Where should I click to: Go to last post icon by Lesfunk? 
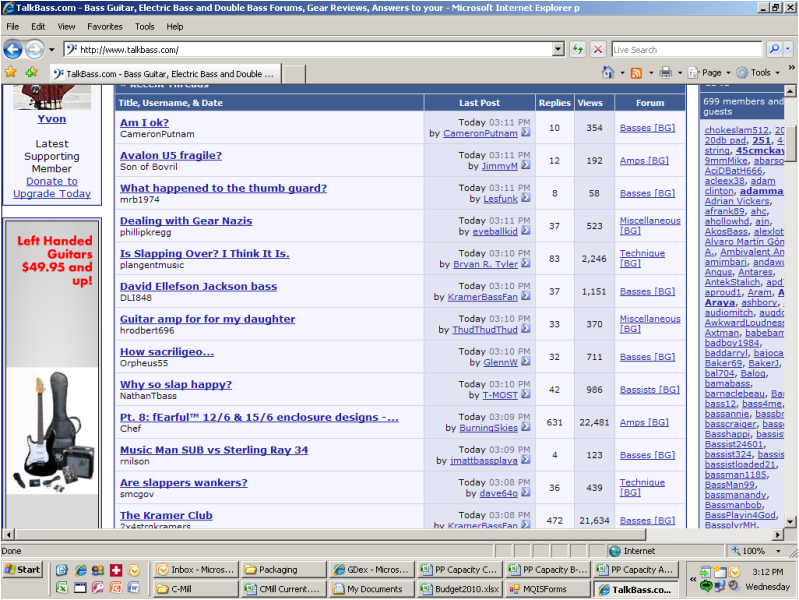tap(526, 197)
